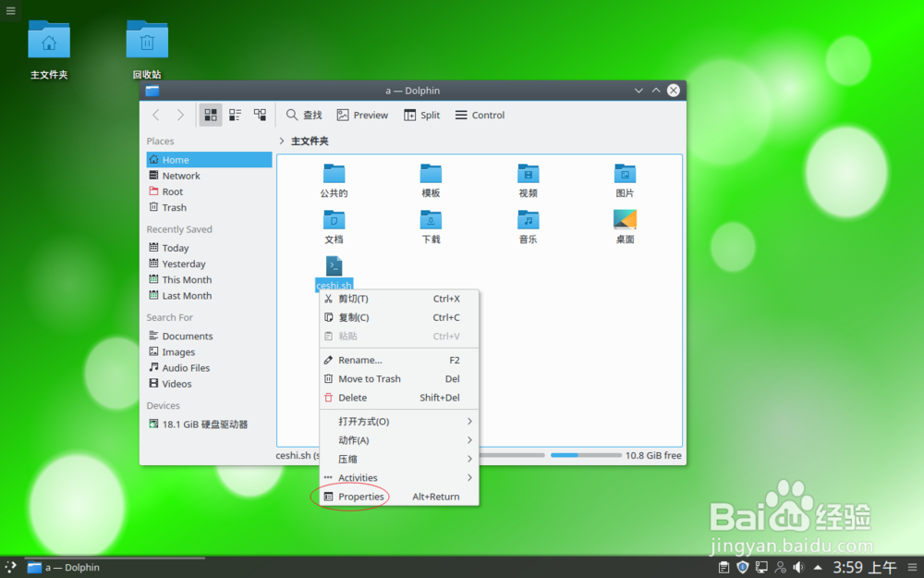Open the 查找 search tool in the toolbar
924x578 pixels.
coord(305,115)
